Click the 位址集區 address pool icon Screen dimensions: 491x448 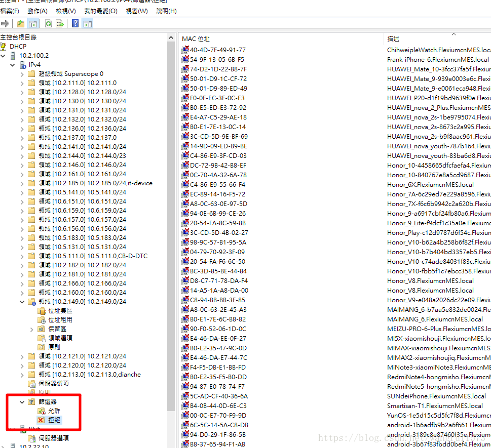(x=42, y=311)
